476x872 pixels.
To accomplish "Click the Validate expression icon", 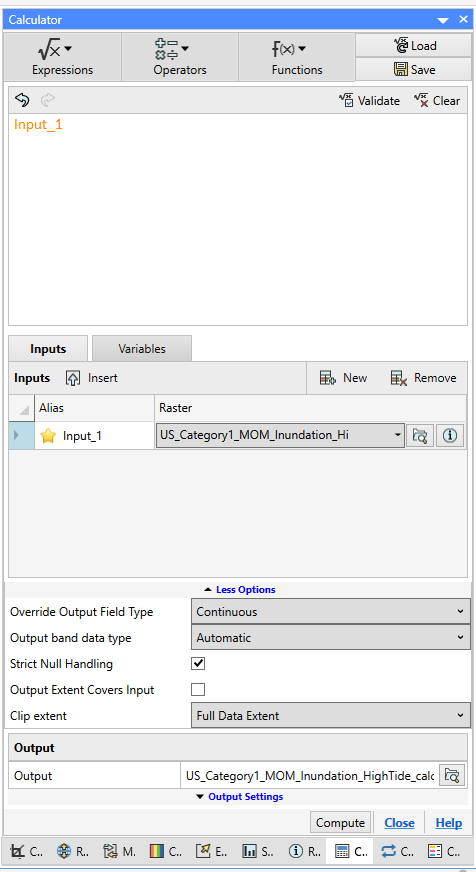I will 346,101.
